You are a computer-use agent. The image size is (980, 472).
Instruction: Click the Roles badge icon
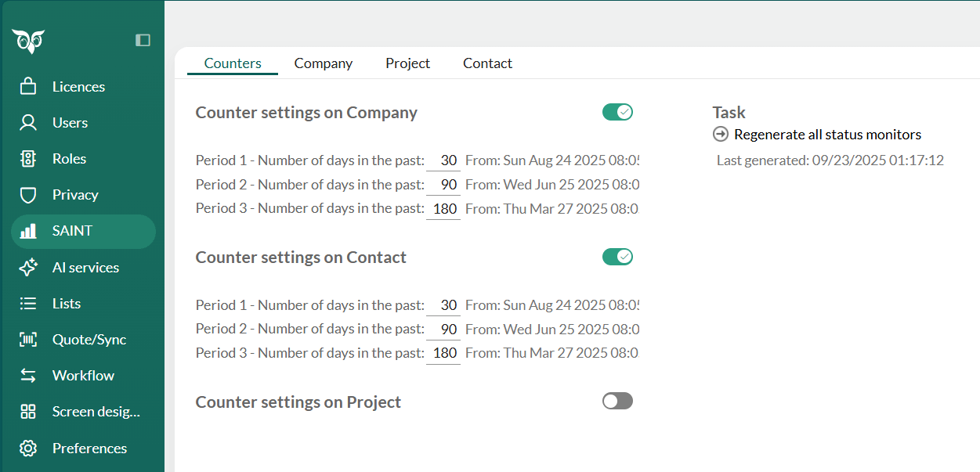click(28, 158)
